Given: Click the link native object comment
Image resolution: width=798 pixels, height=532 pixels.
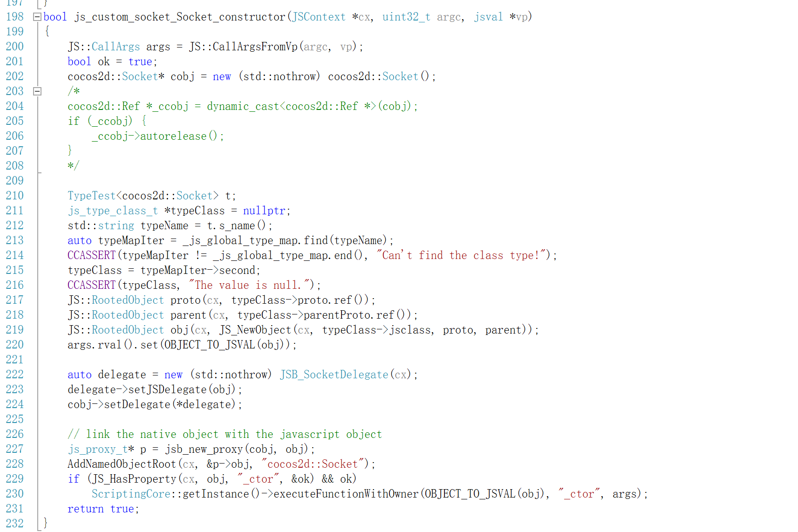Looking at the screenshot, I should [225, 435].
